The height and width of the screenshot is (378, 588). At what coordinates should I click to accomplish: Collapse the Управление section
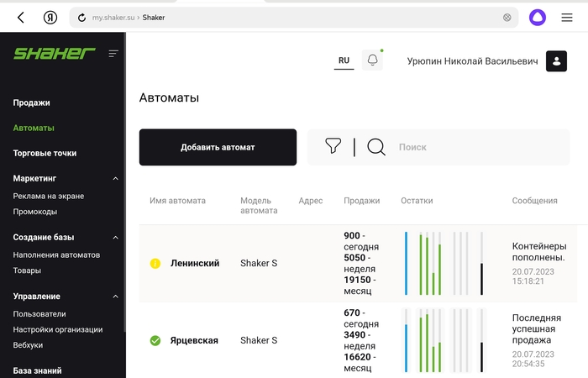point(116,297)
